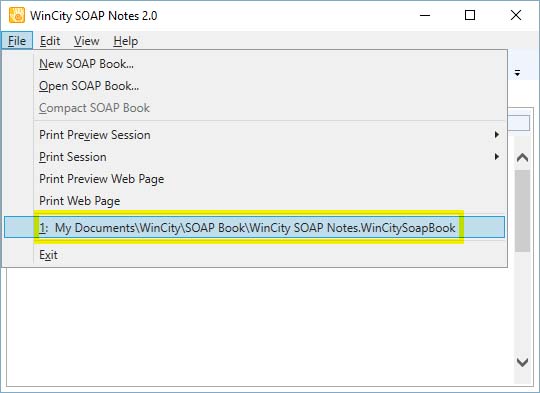
Task: Close the WinCity SOAP Notes window
Action: (x=516, y=15)
